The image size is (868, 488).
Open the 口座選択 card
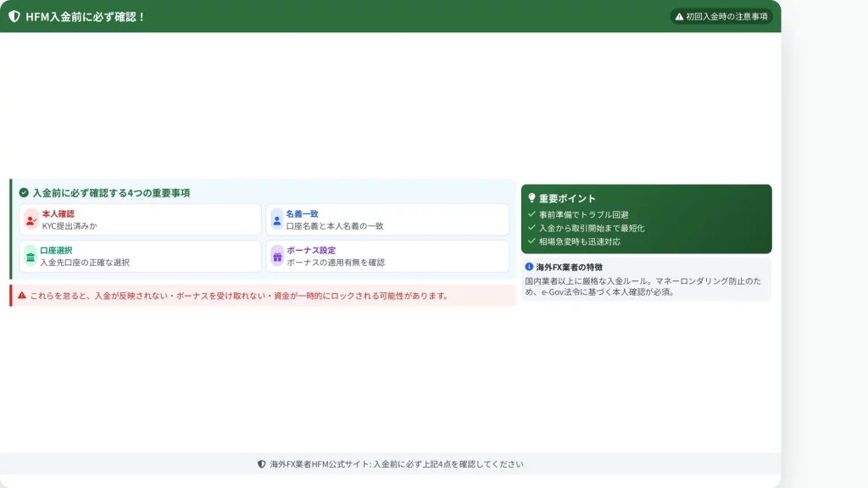coord(141,257)
